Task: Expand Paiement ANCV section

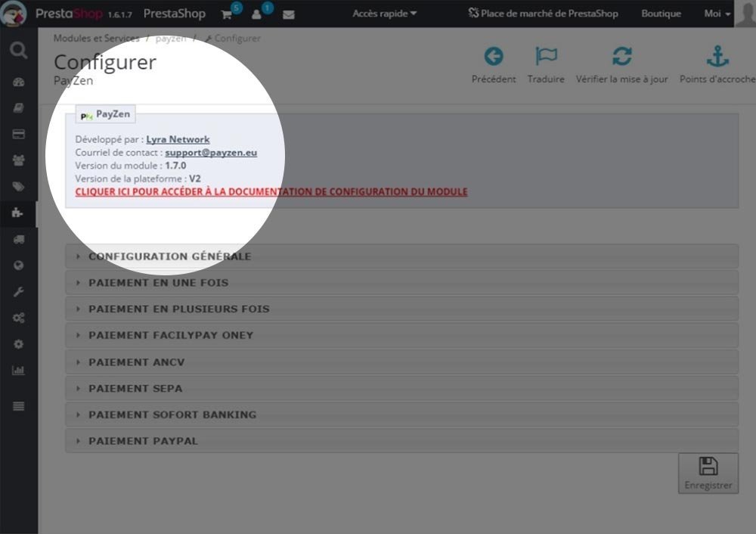Action: pyautogui.click(x=401, y=362)
